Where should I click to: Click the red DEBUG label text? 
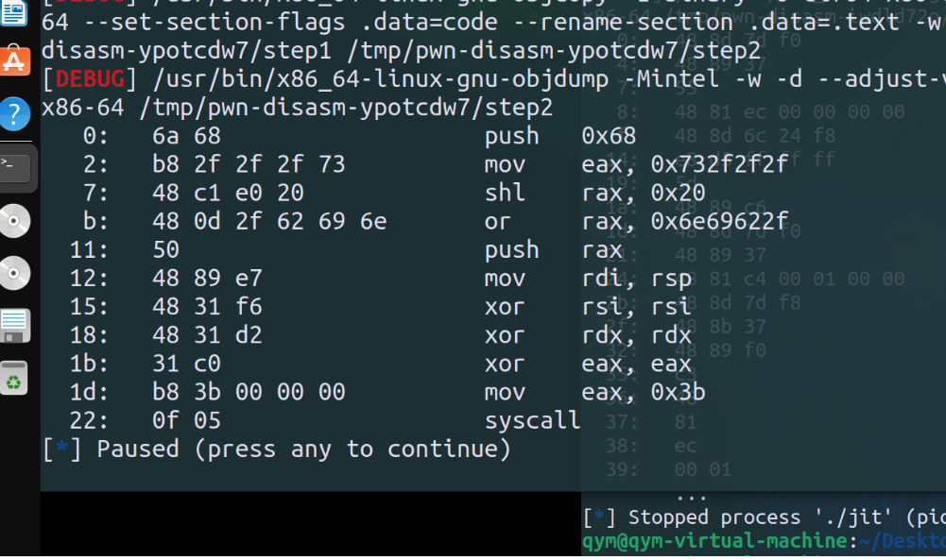coord(90,79)
